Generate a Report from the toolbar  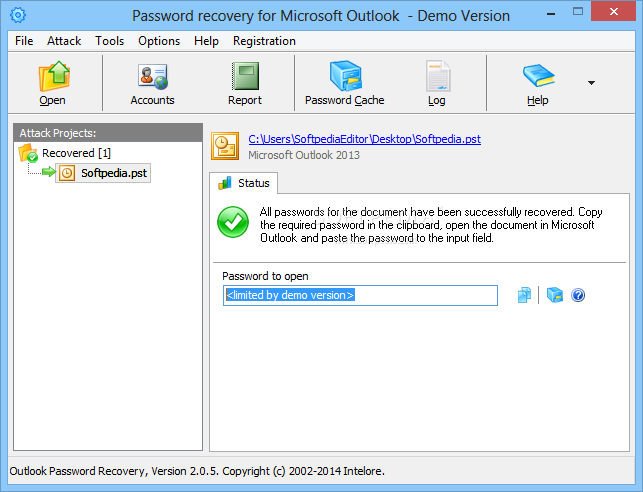point(245,84)
